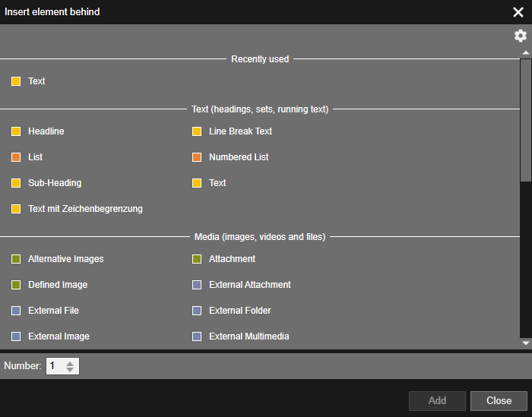Click yellow icon beside recently used Text

(x=16, y=81)
